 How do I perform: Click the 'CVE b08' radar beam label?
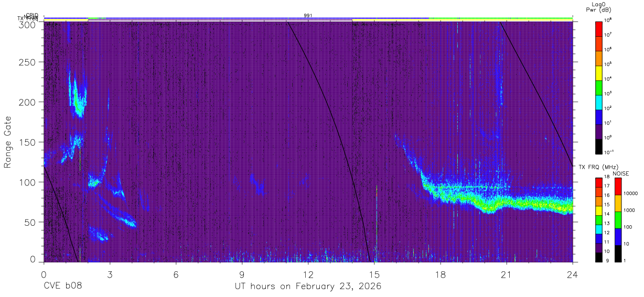coord(62,287)
